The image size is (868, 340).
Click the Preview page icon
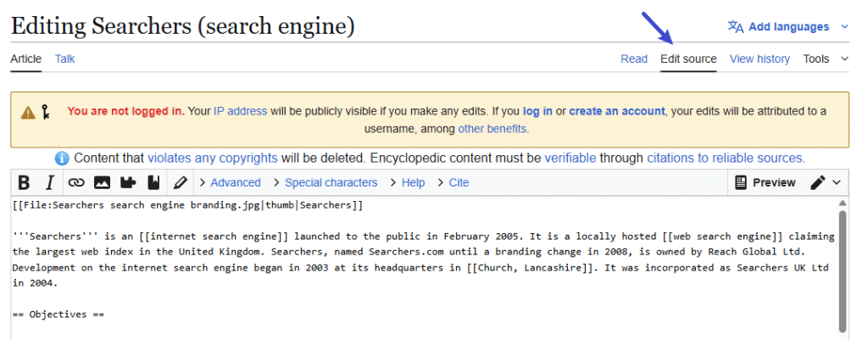tap(741, 183)
